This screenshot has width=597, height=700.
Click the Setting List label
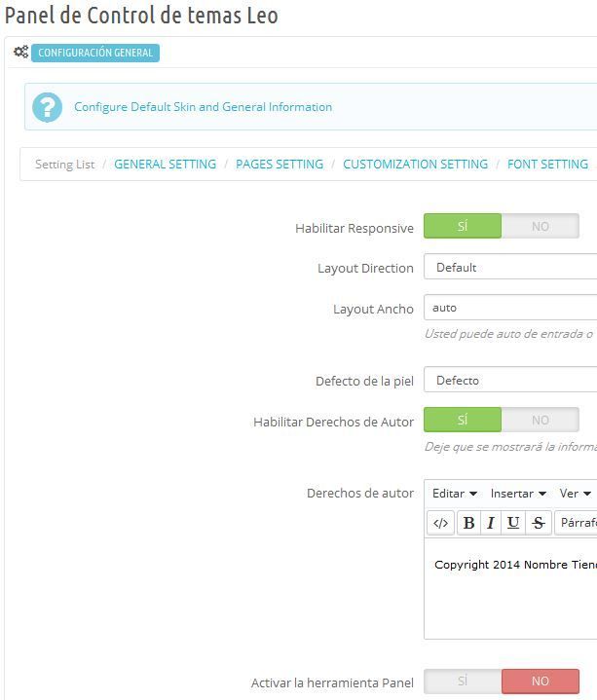click(x=64, y=165)
